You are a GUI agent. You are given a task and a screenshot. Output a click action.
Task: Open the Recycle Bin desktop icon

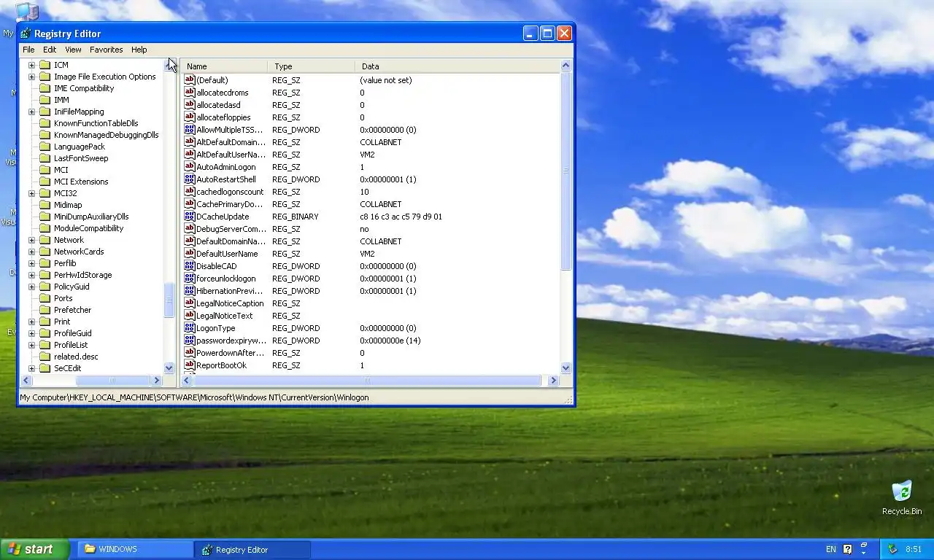[x=902, y=491]
